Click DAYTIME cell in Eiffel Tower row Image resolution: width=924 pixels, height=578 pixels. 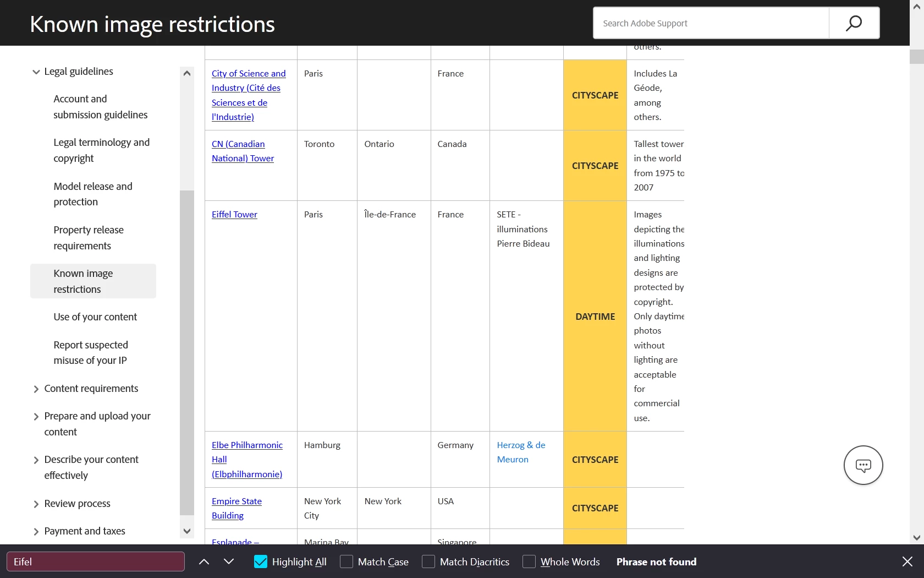click(x=595, y=316)
